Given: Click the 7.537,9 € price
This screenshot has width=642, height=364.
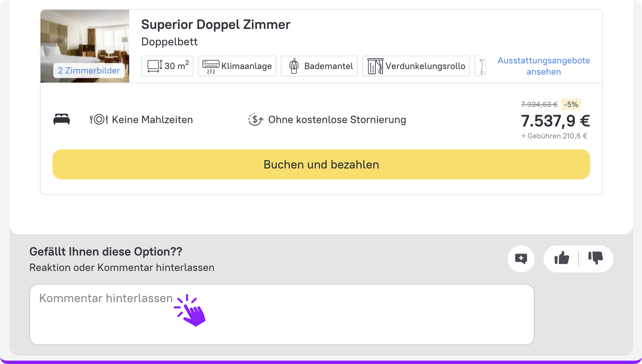Looking at the screenshot, I should click(555, 121).
